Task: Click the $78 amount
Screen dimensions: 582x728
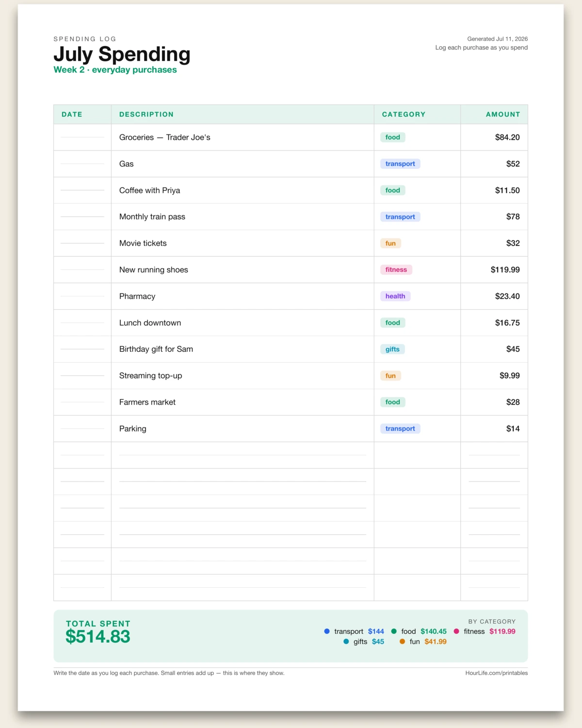Action: [x=513, y=217]
